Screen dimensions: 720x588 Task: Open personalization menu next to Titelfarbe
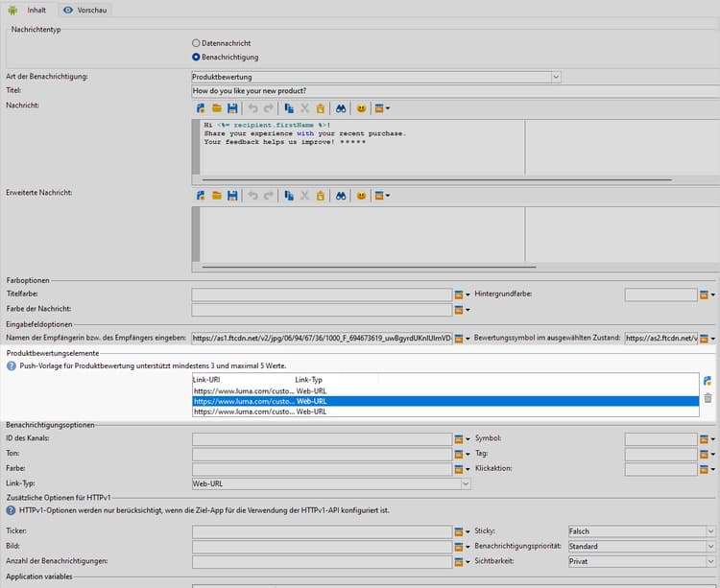(462, 294)
